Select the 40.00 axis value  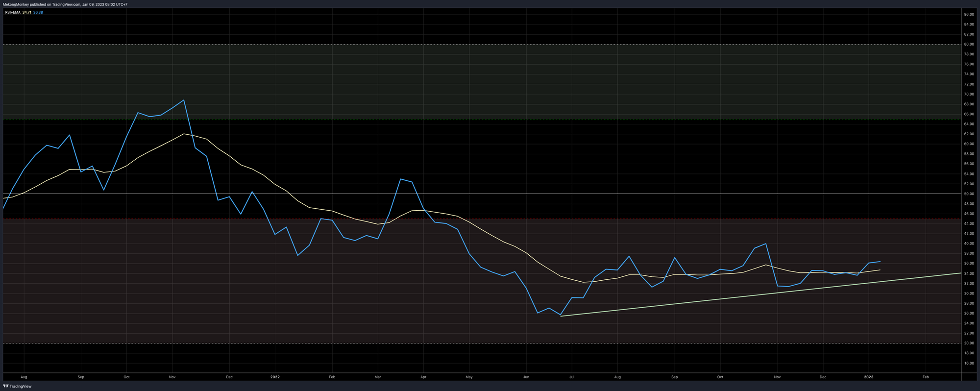click(x=969, y=244)
